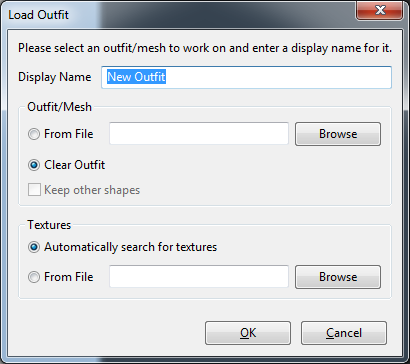
Task: Click the Display Name label
Action: (55, 77)
